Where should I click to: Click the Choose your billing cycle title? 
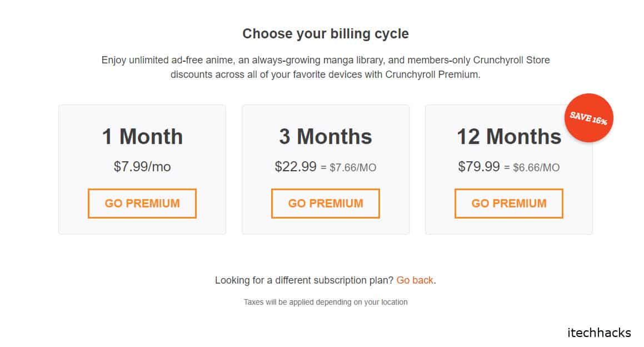325,33
